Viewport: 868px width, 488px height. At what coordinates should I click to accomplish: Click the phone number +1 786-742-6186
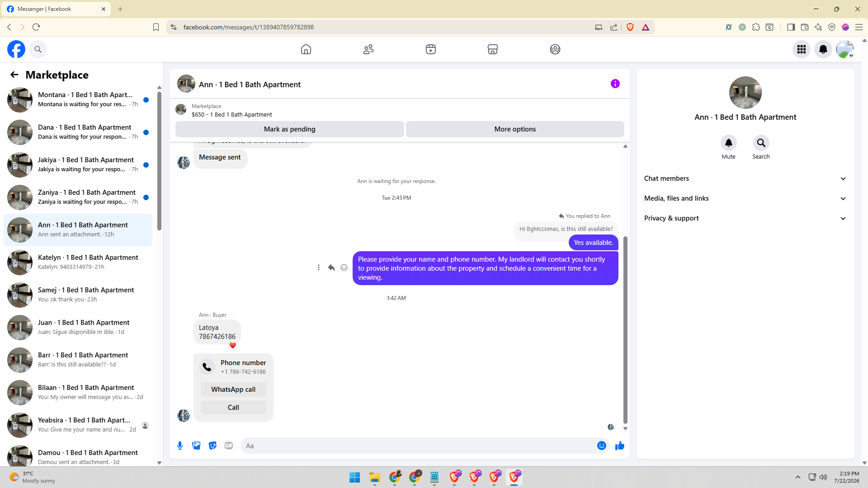click(x=243, y=372)
